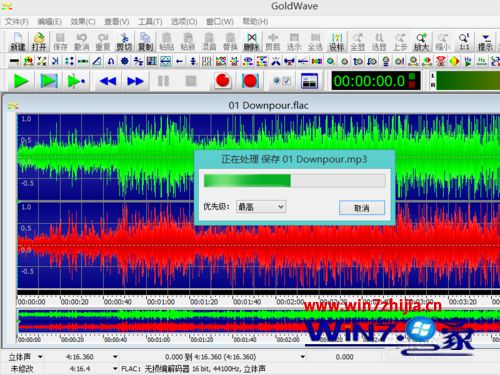Click the 全显 view-all zoom icon
The image size is (500, 375).
coord(358,42)
